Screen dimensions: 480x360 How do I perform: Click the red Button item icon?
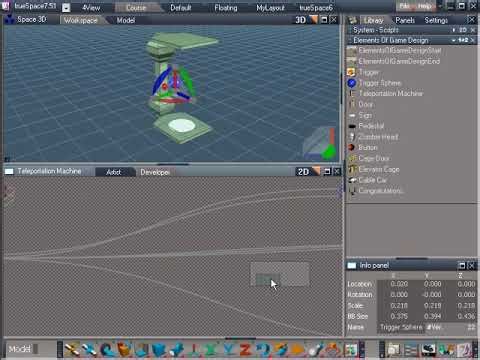point(351,147)
